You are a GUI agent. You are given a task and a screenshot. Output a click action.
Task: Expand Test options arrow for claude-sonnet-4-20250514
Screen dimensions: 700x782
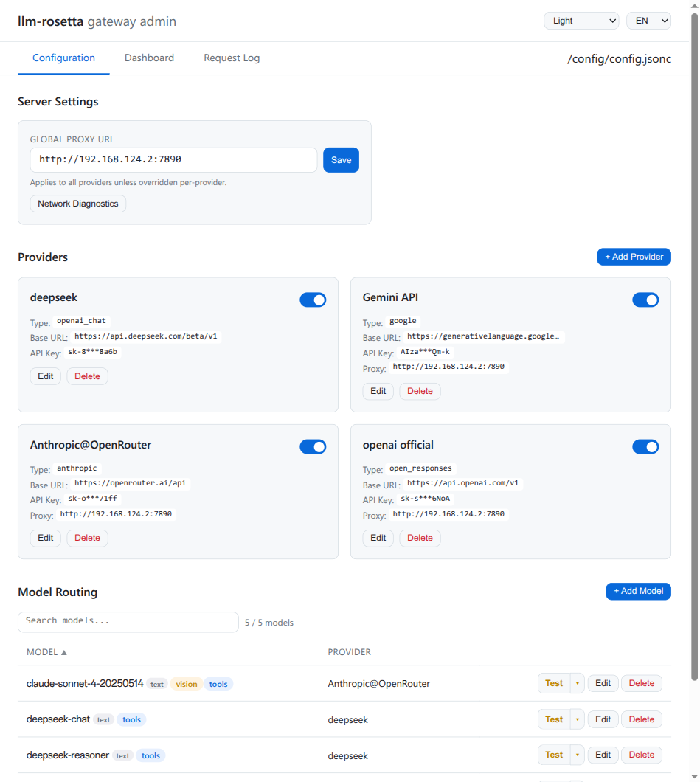(x=578, y=683)
